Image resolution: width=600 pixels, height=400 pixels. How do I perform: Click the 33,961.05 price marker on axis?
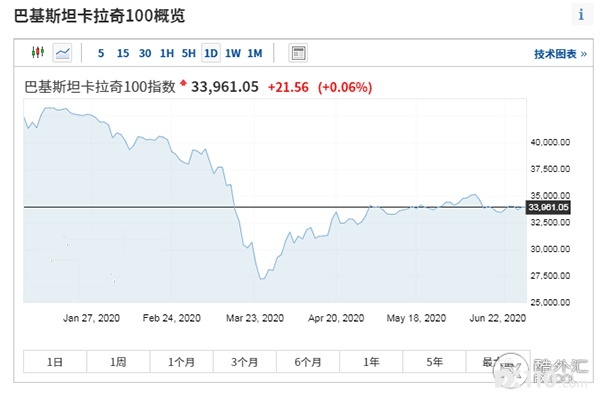click(x=548, y=207)
